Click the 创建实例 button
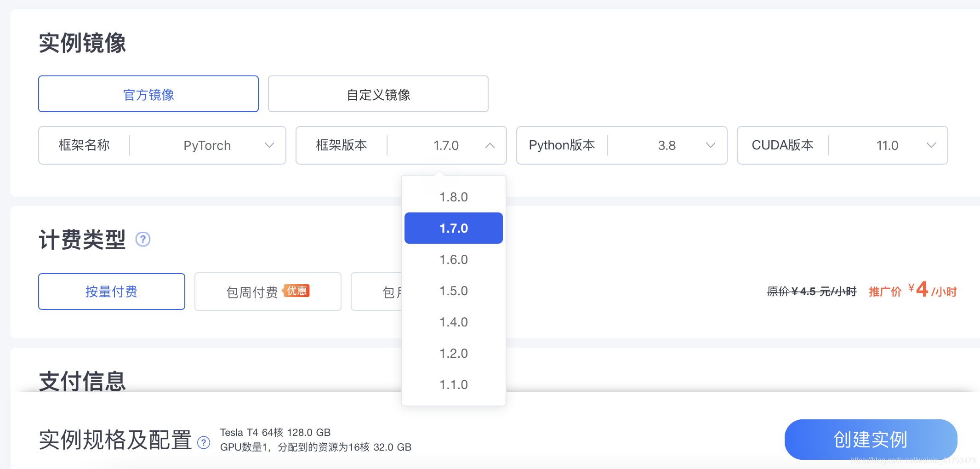 point(871,440)
